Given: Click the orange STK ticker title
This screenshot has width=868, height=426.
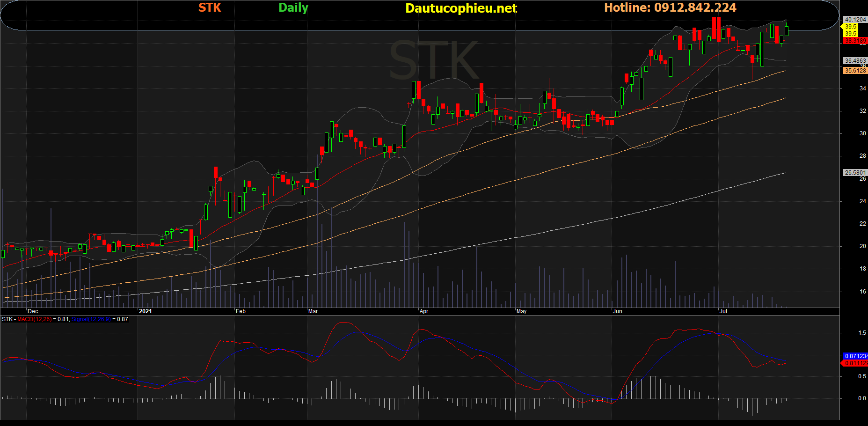Looking at the screenshot, I should click(x=210, y=7).
